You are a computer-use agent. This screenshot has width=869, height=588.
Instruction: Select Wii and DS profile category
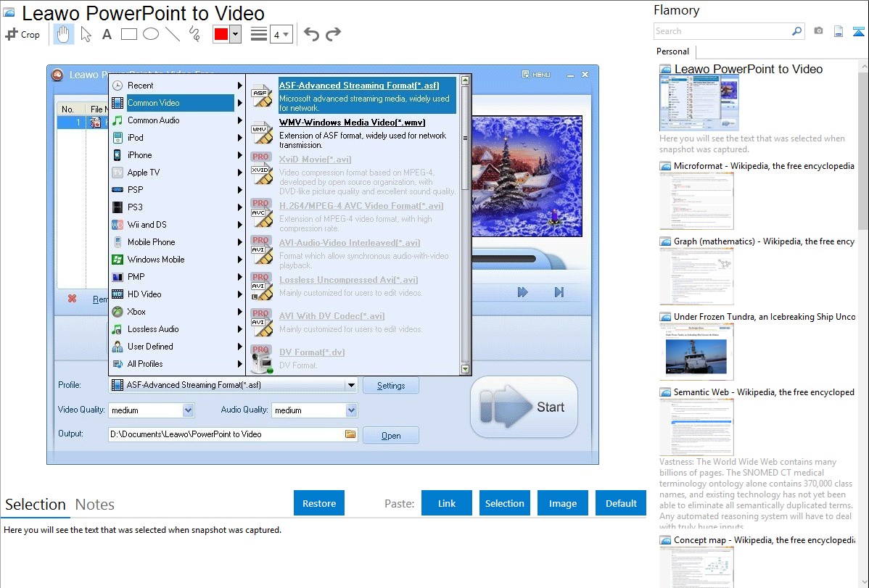click(x=177, y=225)
